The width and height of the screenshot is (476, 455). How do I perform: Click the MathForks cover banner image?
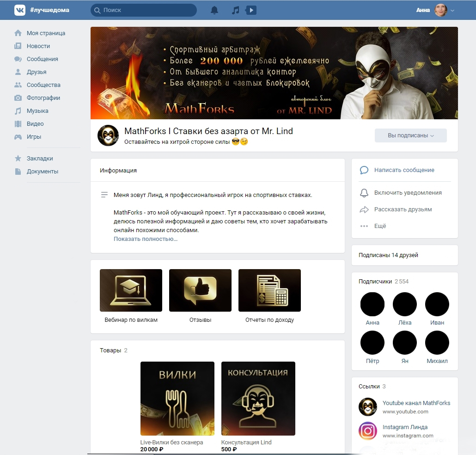point(274,73)
